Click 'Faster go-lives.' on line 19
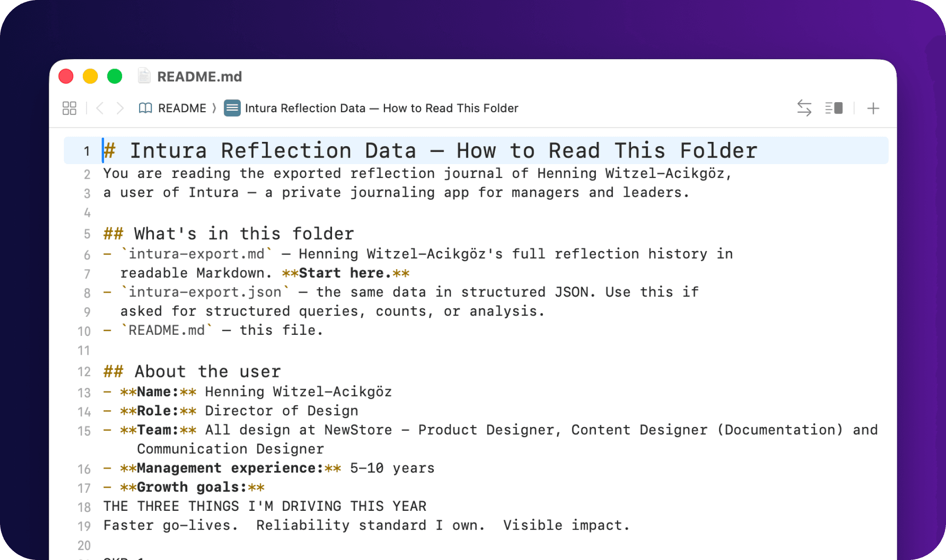946x560 pixels. [170, 525]
